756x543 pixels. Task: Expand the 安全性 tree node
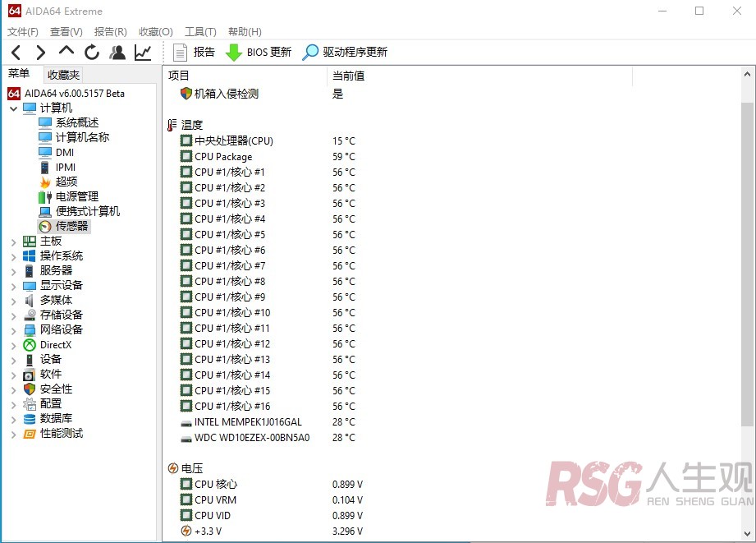[x=13, y=390]
